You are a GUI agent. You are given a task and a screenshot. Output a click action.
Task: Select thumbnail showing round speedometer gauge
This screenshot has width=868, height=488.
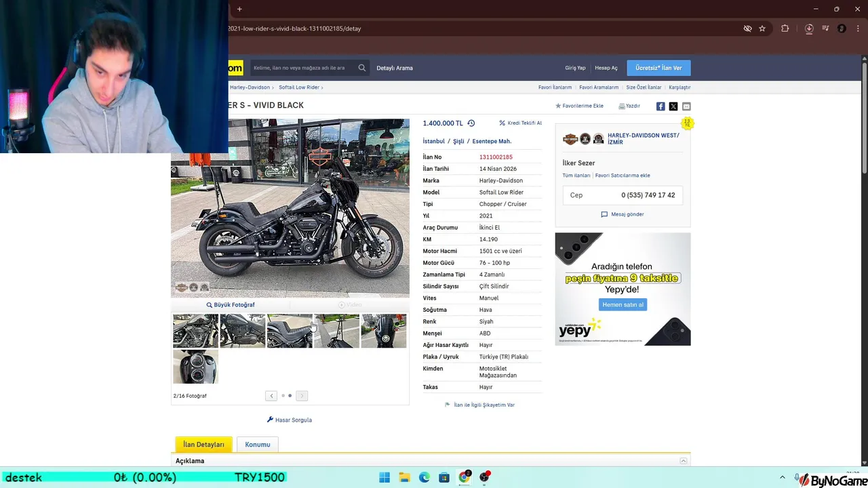click(195, 367)
